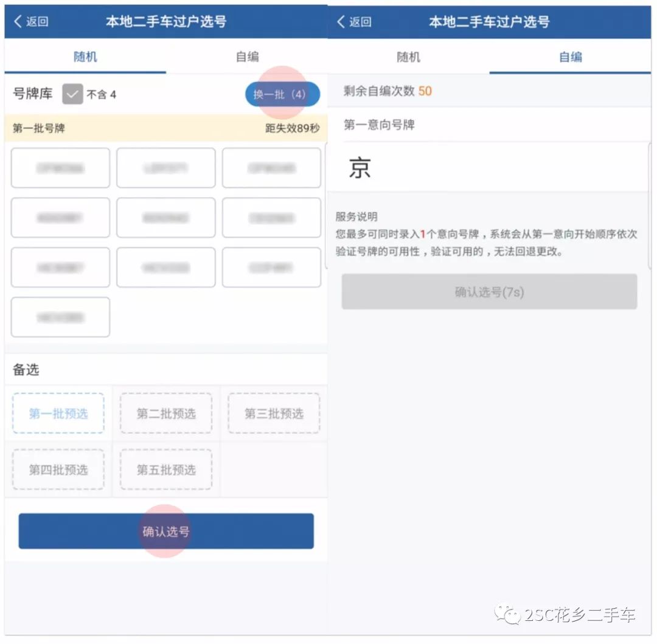Open 随机 tab on right screen

click(409, 57)
